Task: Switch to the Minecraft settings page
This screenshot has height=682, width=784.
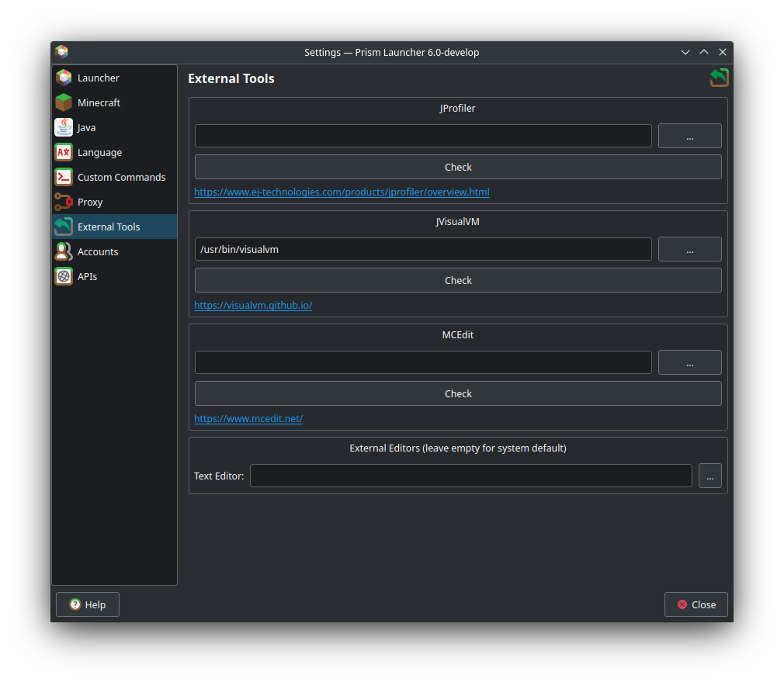Action: (115, 102)
